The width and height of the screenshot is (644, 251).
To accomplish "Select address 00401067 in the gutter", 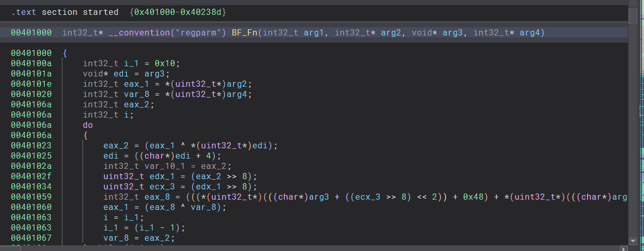I will [x=31, y=238].
